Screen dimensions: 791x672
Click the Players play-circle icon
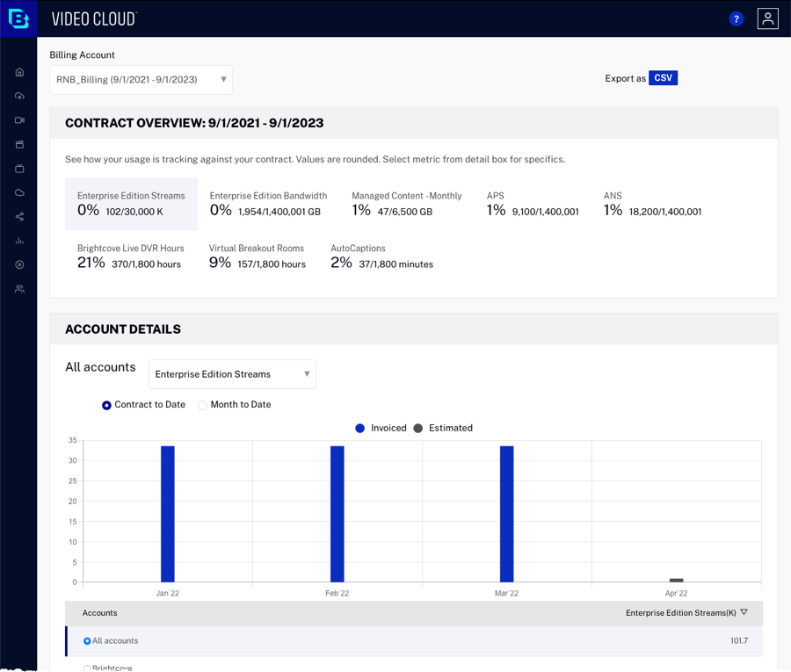(19, 264)
